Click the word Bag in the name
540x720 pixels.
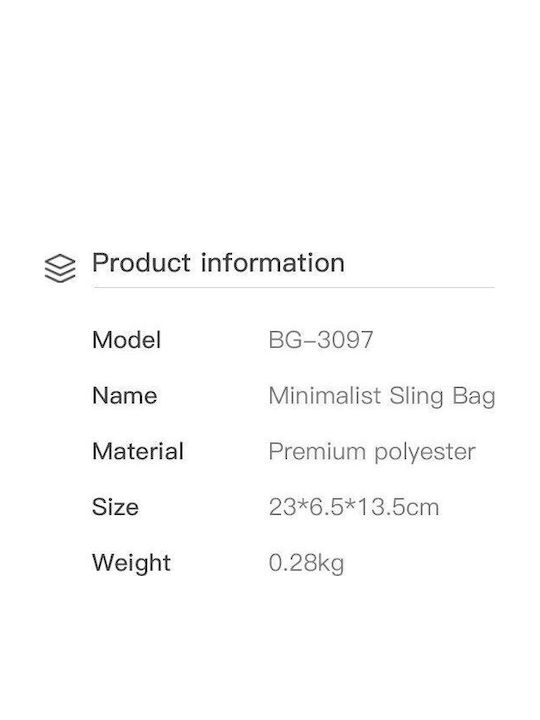tap(474, 397)
